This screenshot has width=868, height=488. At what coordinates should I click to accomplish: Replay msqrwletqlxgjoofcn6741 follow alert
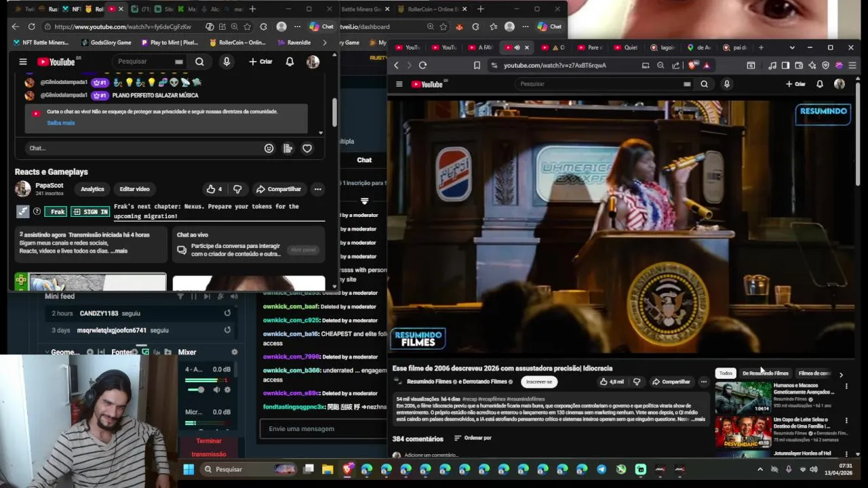click(227, 330)
